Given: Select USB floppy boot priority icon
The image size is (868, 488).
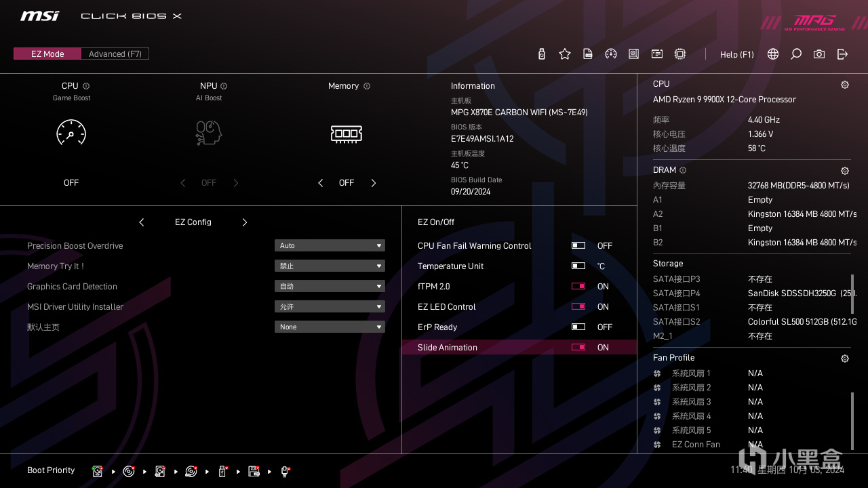Looking at the screenshot, I should coord(254,471).
